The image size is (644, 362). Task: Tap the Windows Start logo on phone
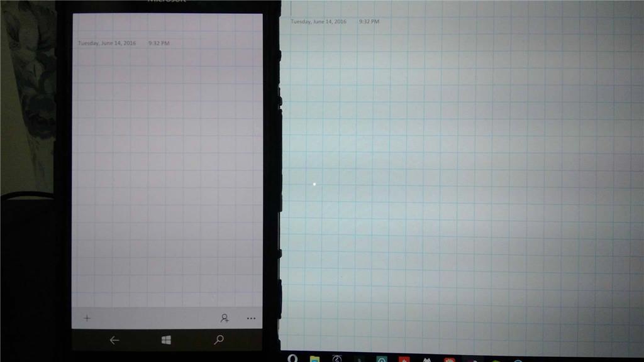tap(166, 340)
